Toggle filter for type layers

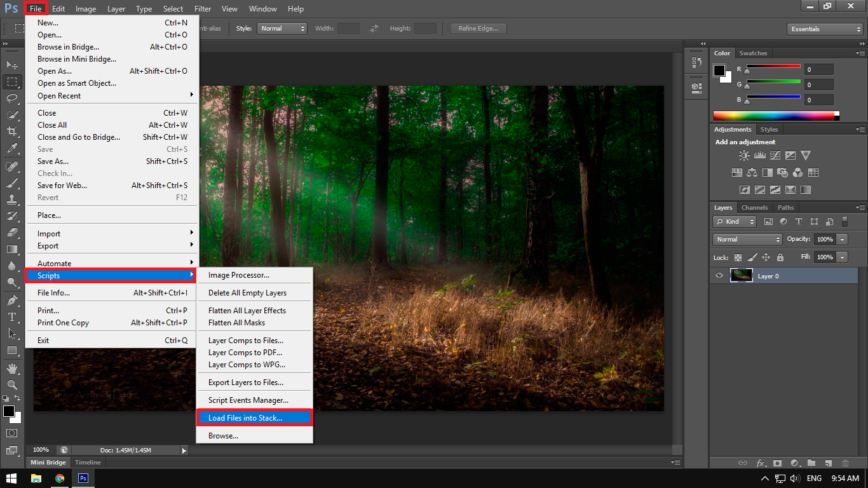coord(799,222)
